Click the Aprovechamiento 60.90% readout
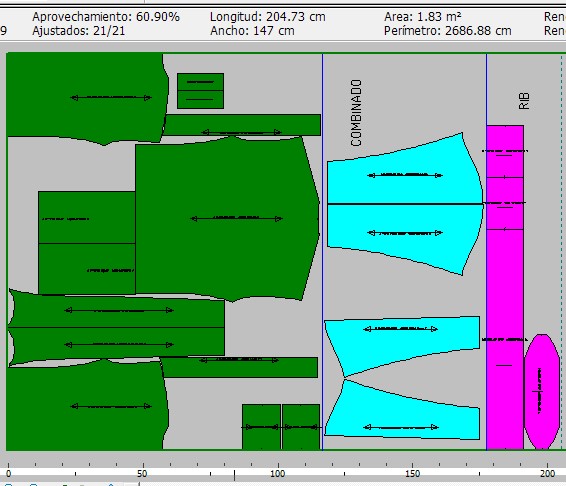566x486 pixels. coord(106,17)
